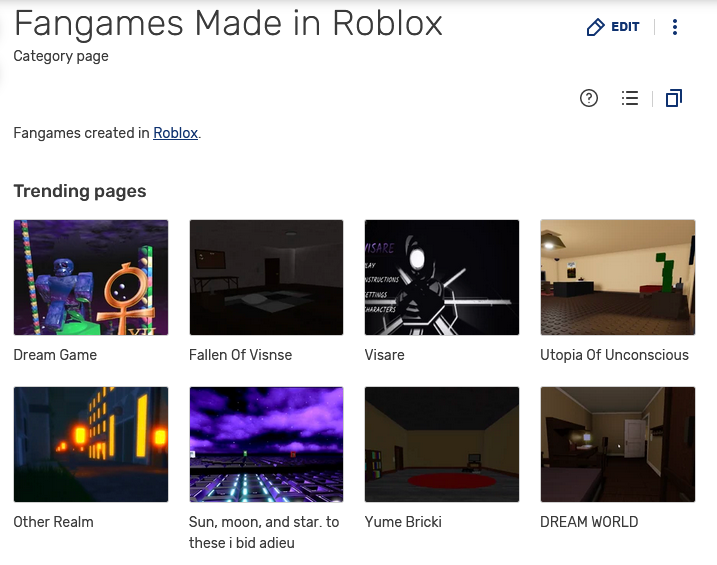Click the Dream Game title link

pyautogui.click(x=55, y=355)
